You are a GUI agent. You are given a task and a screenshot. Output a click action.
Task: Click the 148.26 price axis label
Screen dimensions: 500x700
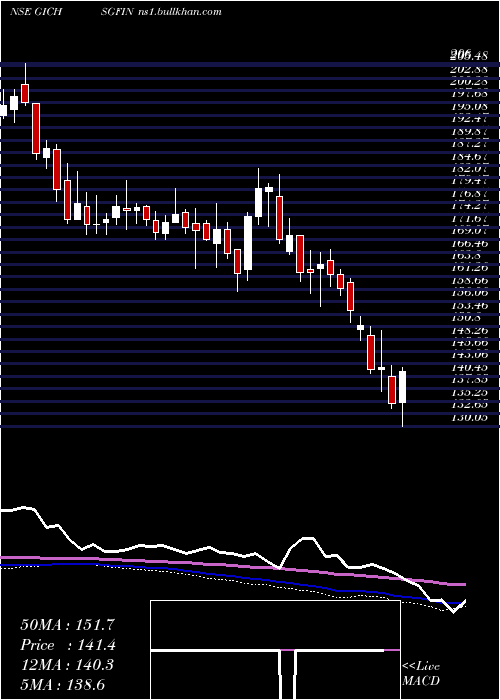pyautogui.click(x=468, y=331)
